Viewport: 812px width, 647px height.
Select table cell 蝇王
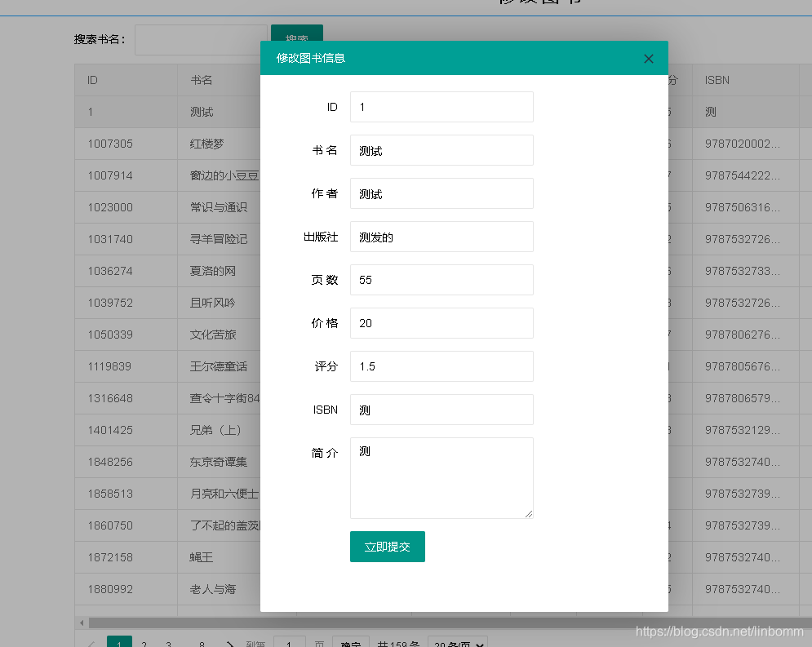click(219, 557)
